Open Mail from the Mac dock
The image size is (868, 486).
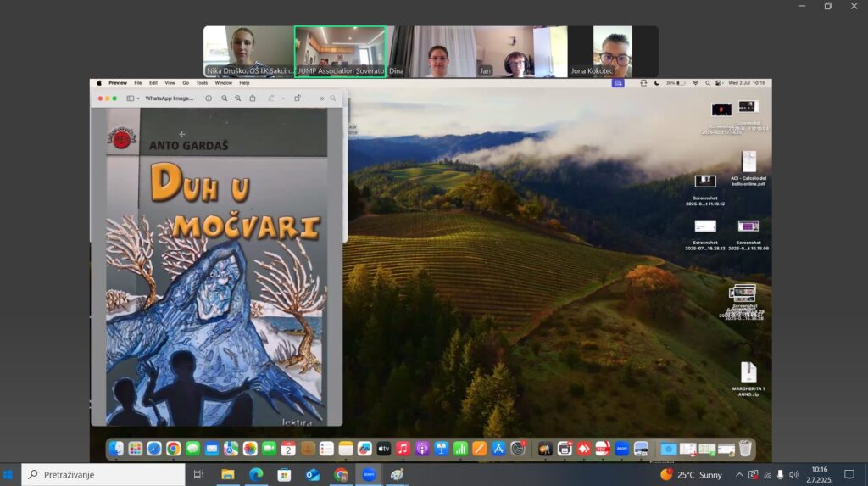tap(211, 449)
